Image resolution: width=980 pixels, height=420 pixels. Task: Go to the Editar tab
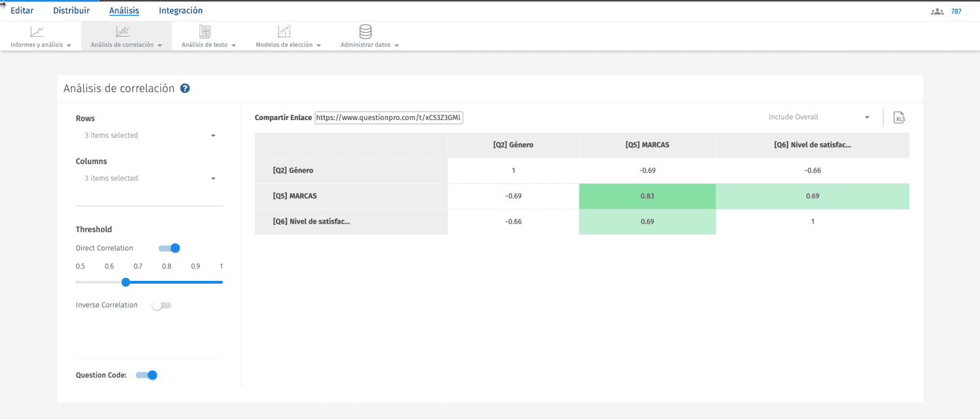point(22,11)
